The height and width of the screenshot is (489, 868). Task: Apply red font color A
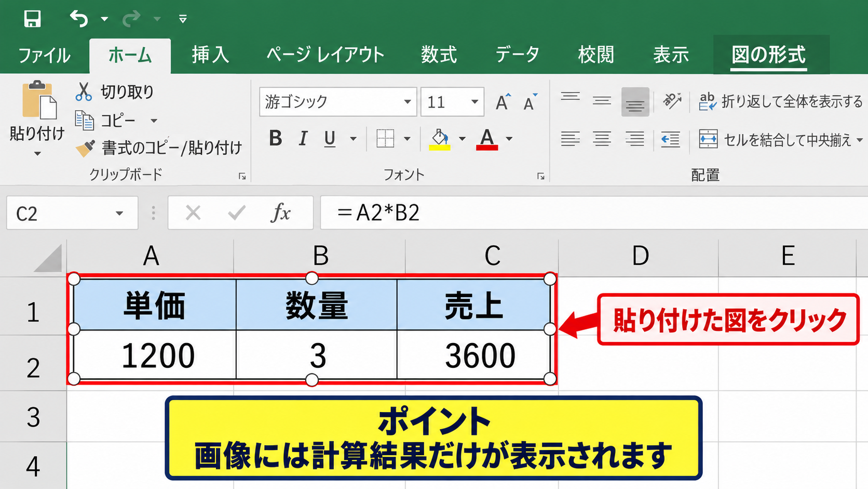tap(487, 139)
